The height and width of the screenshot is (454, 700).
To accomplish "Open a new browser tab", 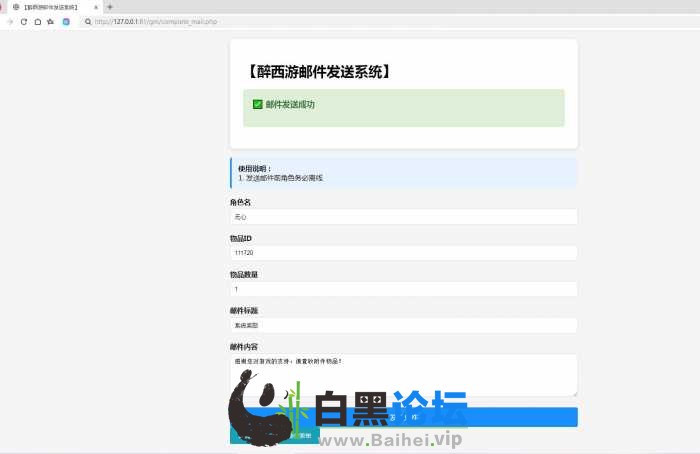I will click(110, 6).
